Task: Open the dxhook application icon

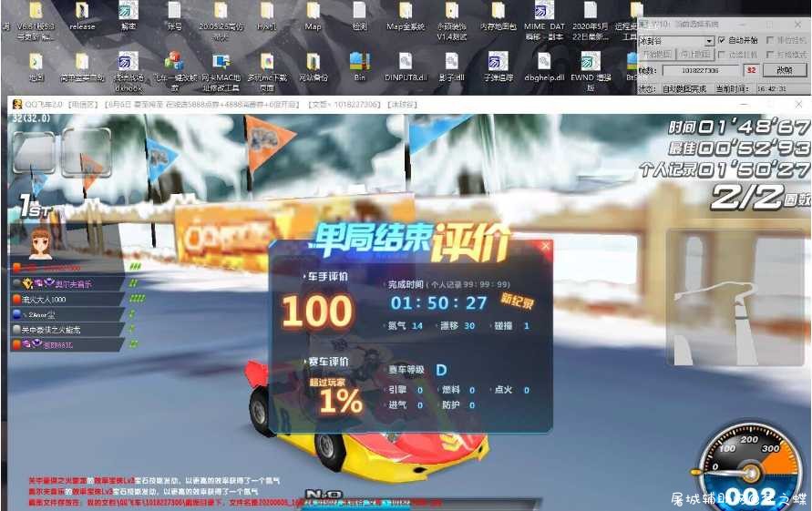Action: click(x=128, y=71)
